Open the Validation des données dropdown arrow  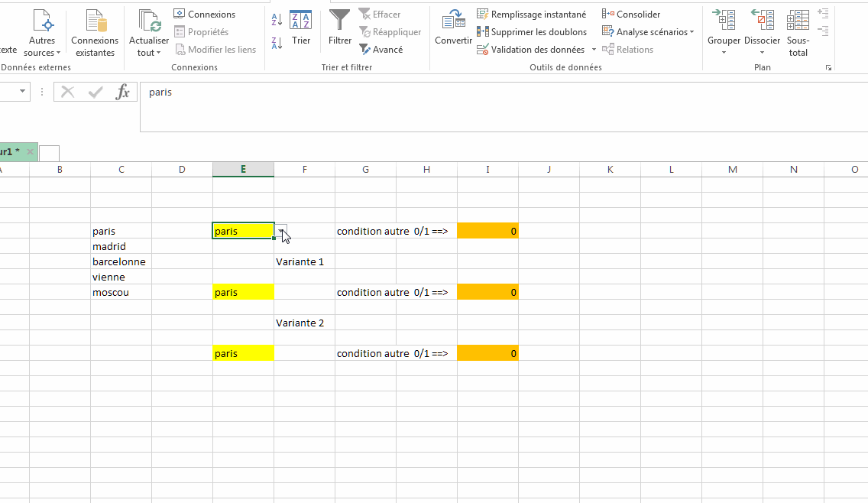point(594,50)
